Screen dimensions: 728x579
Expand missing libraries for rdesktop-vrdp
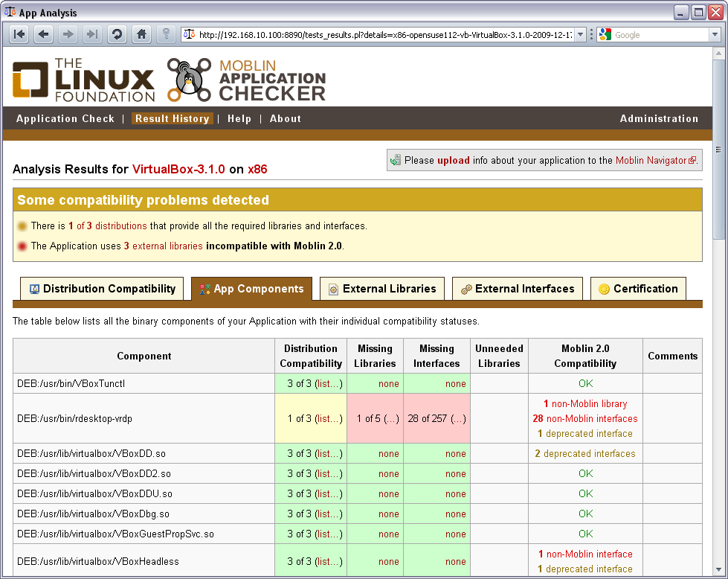point(391,418)
